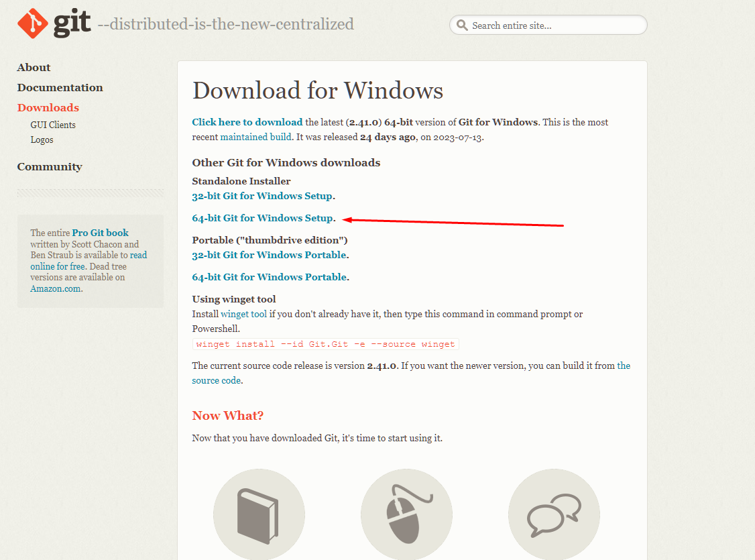This screenshot has width=755, height=560.
Task: Open the 'winget tool' link
Action: pyautogui.click(x=243, y=314)
